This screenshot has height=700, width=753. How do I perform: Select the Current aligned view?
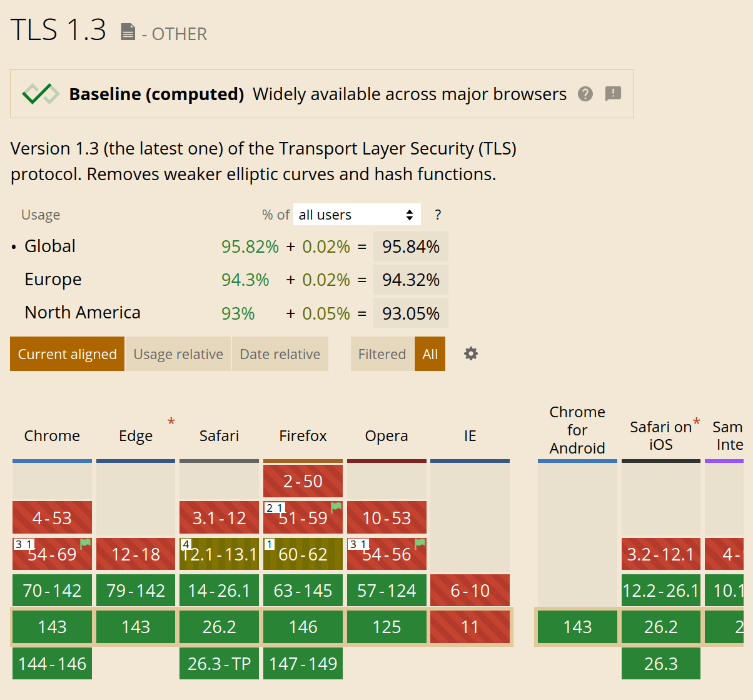67,354
